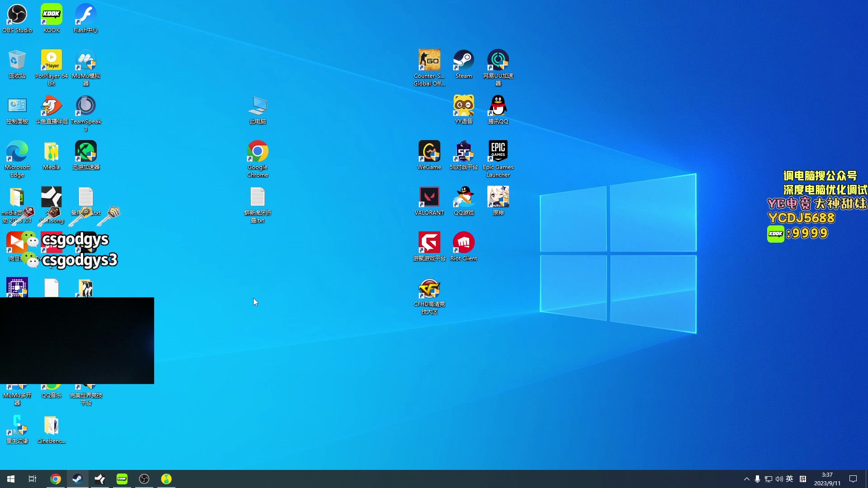Click the Google Chrome desktop shortcut
This screenshot has width=868, height=488.
click(258, 159)
